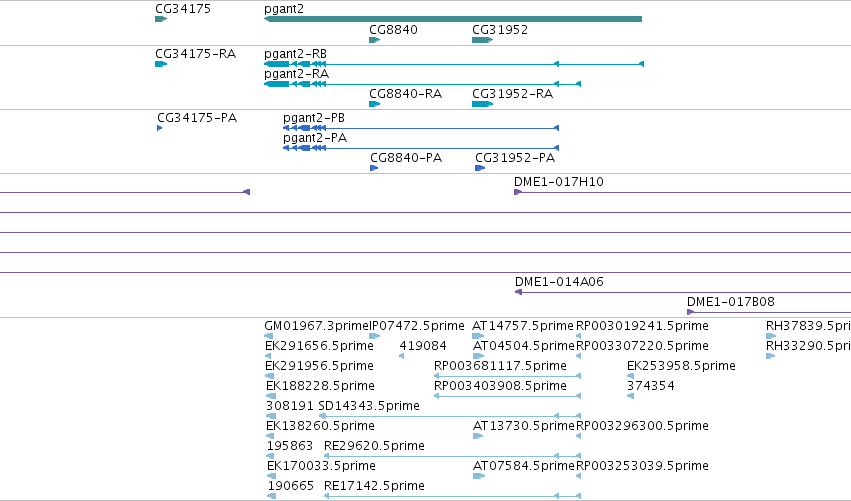Select the pgant2-RB transcript
The width and height of the screenshot is (851, 501).
coord(454,64)
